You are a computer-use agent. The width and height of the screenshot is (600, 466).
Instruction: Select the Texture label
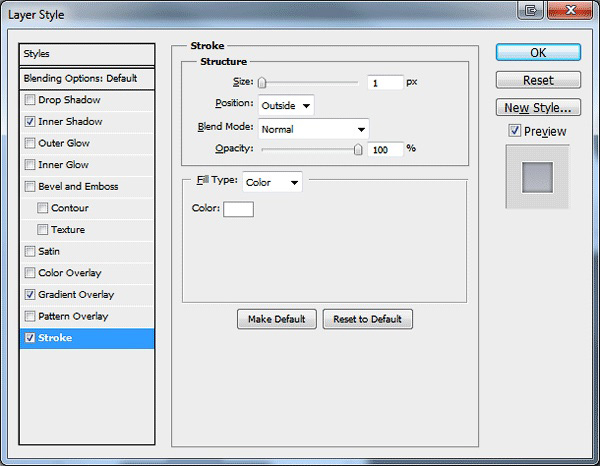click(x=68, y=230)
